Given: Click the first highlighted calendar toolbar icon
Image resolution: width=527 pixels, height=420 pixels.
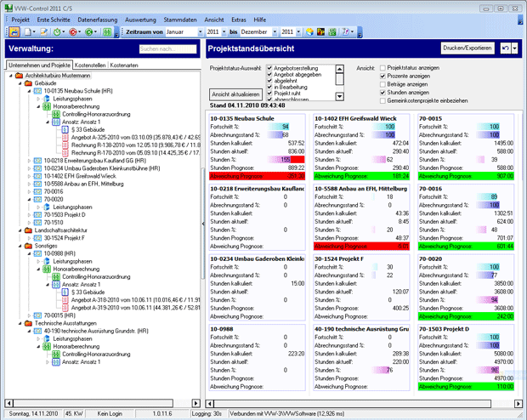Looking at the screenshot, I should [14, 32].
